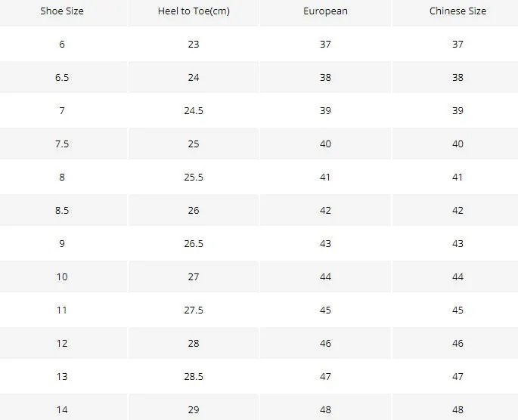Click the Shoe Size column header
Viewport: 518px width, 420px height.
(x=62, y=11)
